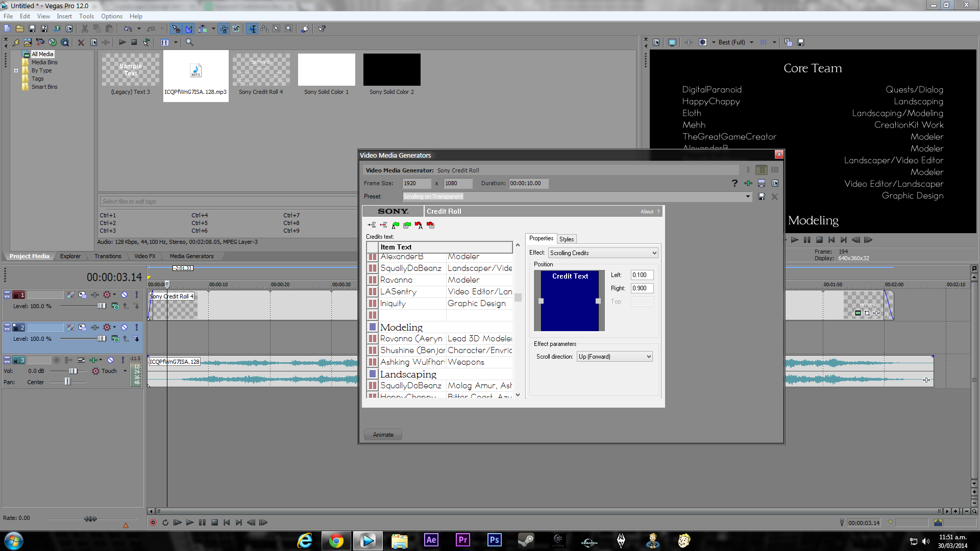Open the Styles tab in Credit Roll
This screenshot has height=551, width=980.
point(567,239)
